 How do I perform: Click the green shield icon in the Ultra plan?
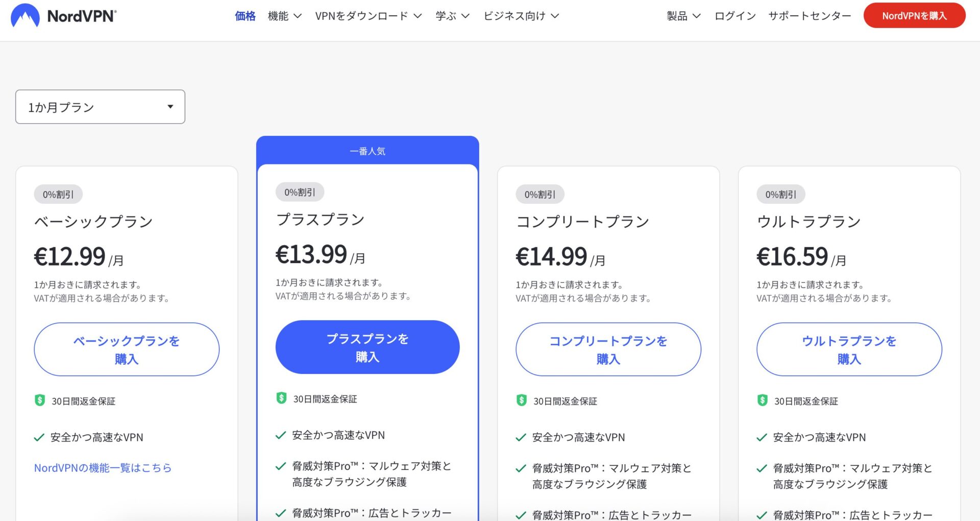click(762, 400)
